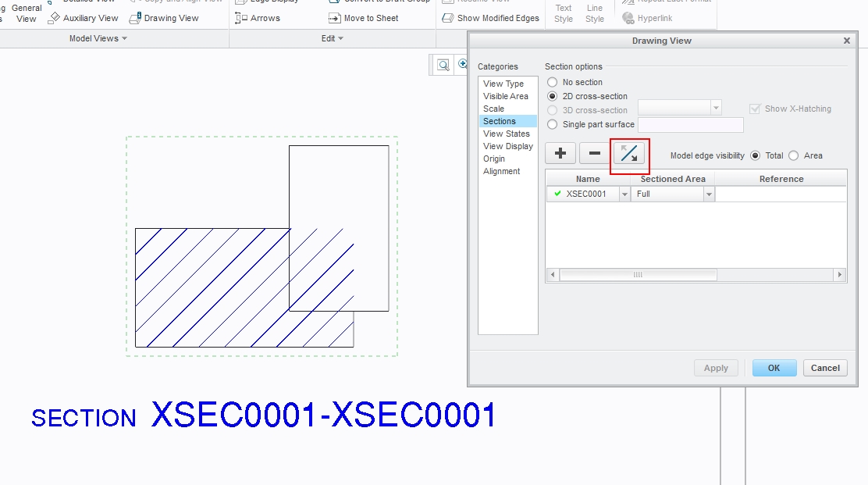Click the Move to Sheet icon
This screenshot has width=868, height=485.
[x=334, y=18]
